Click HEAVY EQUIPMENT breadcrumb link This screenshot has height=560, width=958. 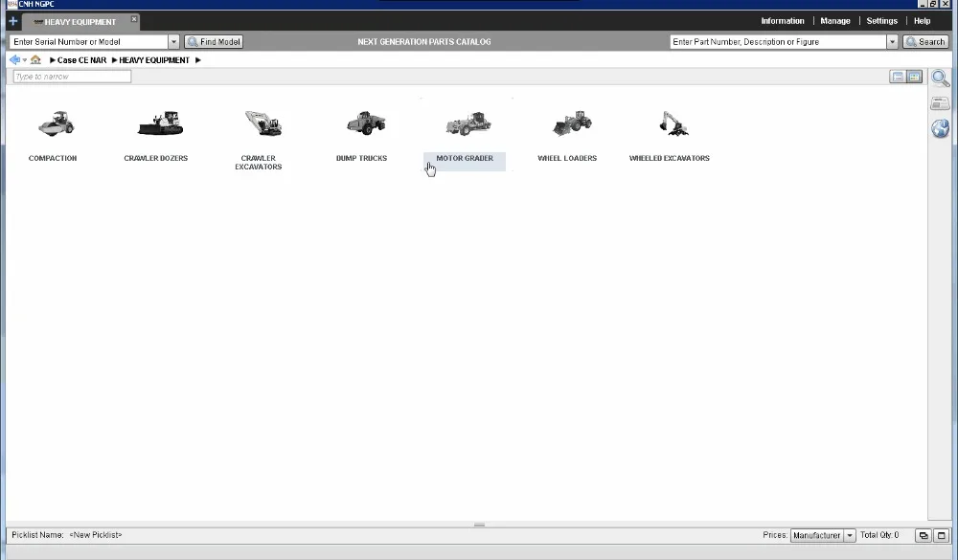(x=154, y=60)
